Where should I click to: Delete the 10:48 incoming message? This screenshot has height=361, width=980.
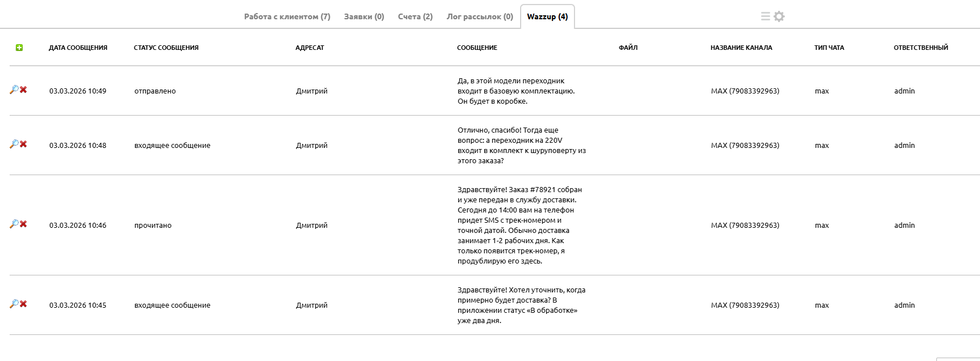point(24,144)
